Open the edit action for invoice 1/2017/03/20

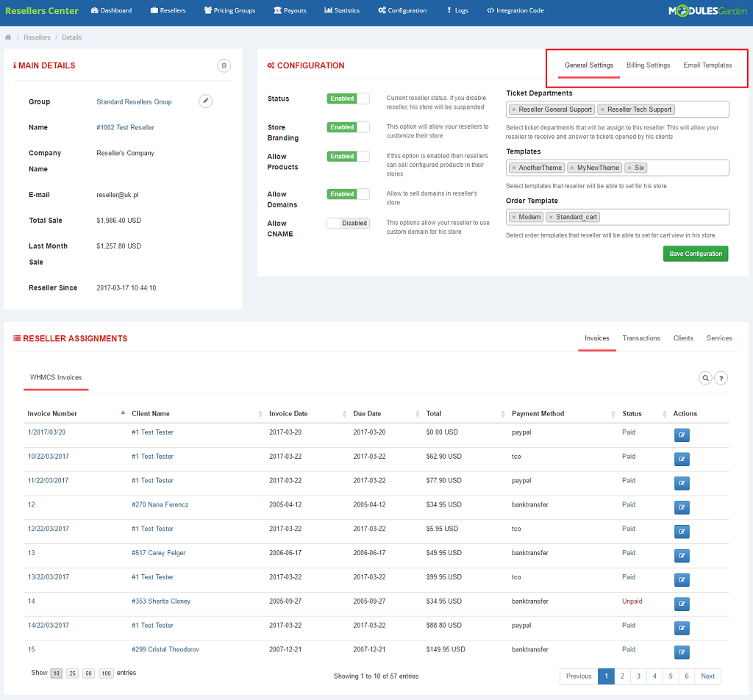pyautogui.click(x=682, y=435)
